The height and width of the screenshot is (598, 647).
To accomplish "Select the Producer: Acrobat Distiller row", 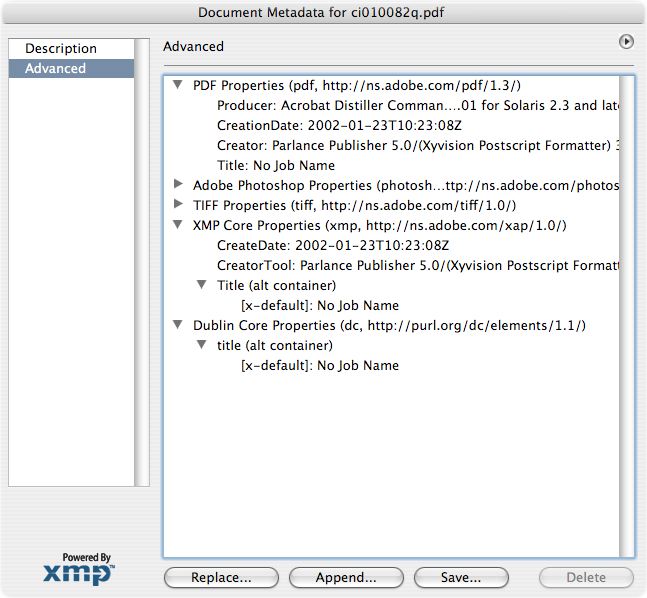I will click(418, 106).
